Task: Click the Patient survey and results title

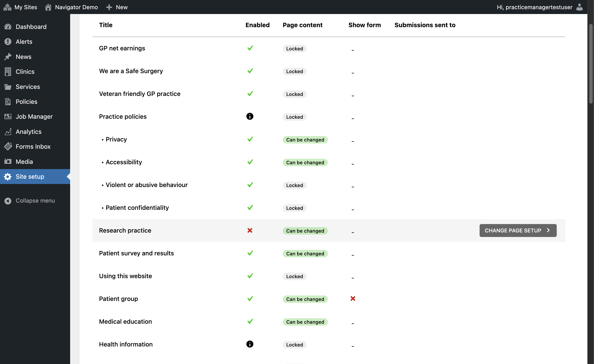Action: click(136, 253)
